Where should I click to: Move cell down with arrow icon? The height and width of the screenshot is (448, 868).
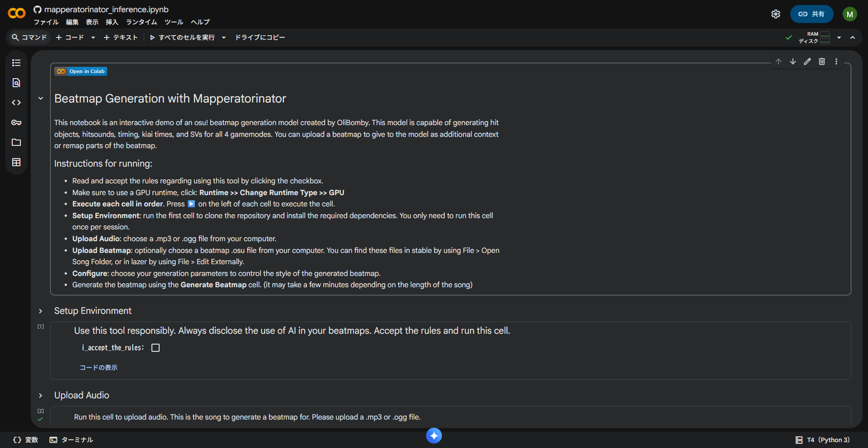(793, 61)
